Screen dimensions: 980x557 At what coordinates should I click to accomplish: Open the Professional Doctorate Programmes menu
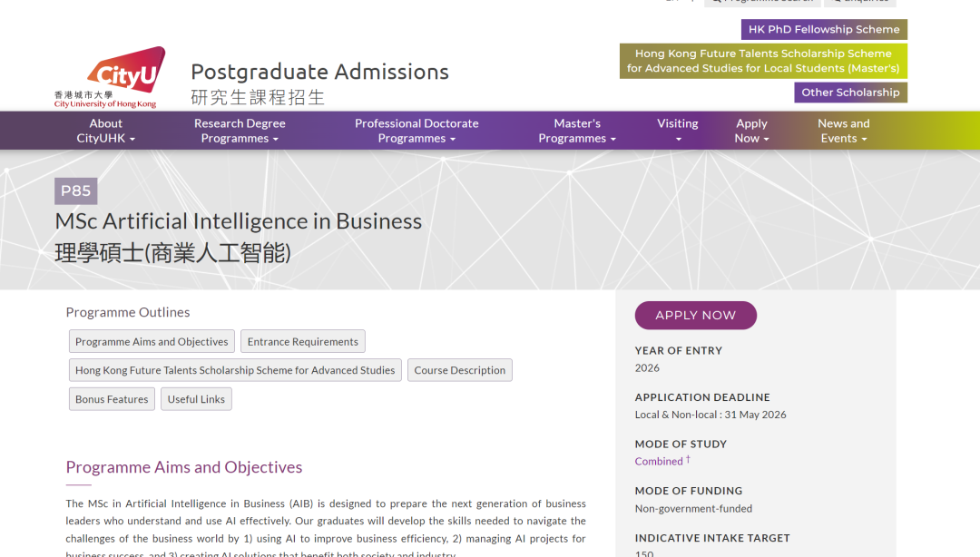(416, 130)
